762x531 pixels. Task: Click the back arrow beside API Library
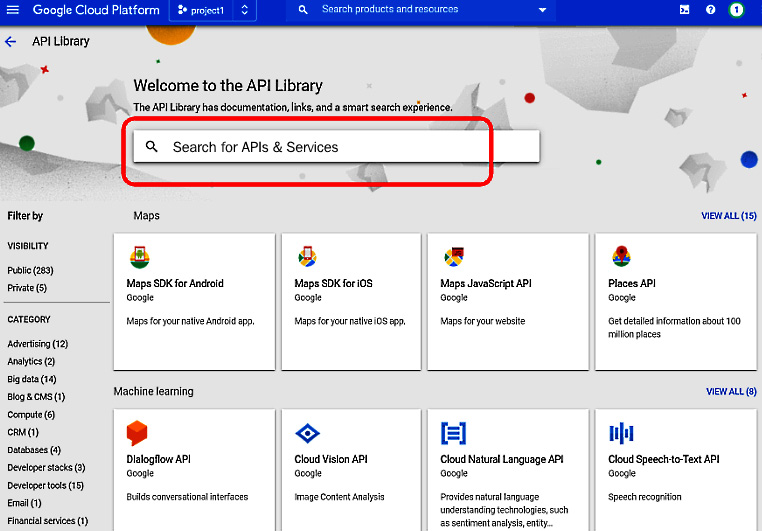click(x=11, y=42)
